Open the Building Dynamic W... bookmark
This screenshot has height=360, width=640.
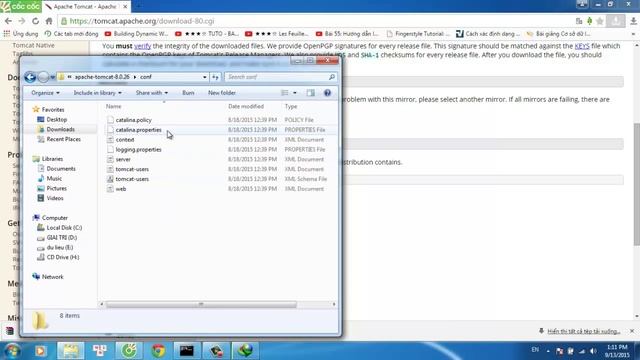[136, 33]
